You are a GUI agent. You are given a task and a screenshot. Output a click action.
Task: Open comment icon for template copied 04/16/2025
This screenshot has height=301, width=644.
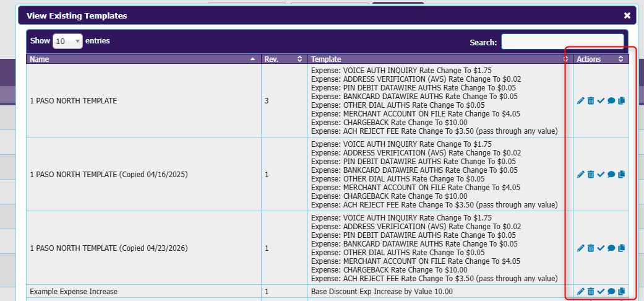611,175
